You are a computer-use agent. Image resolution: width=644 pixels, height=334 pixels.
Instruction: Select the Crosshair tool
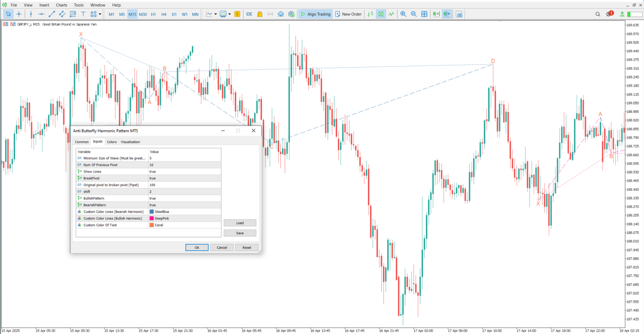[19, 14]
